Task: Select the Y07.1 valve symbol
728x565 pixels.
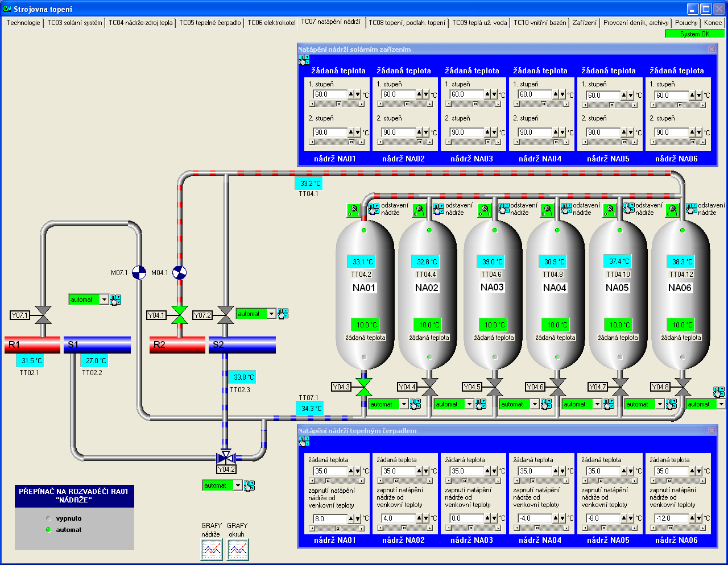Action: (x=43, y=315)
